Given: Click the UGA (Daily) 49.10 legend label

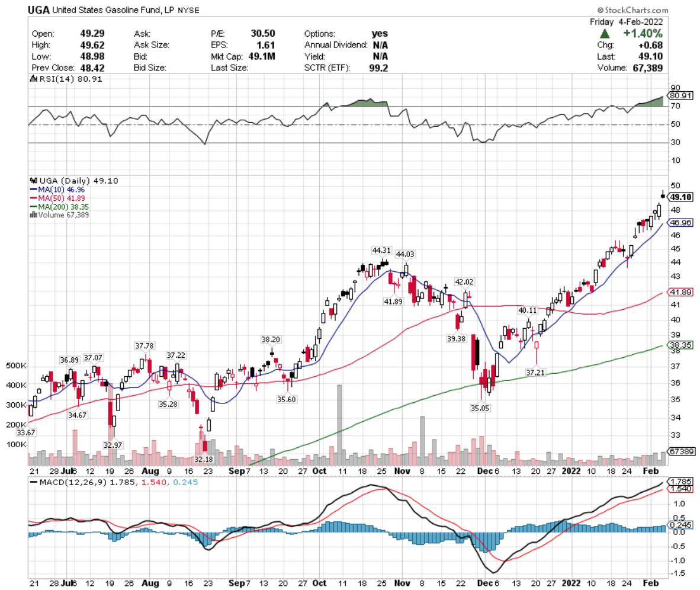Looking at the screenshot, I should click(x=74, y=181).
